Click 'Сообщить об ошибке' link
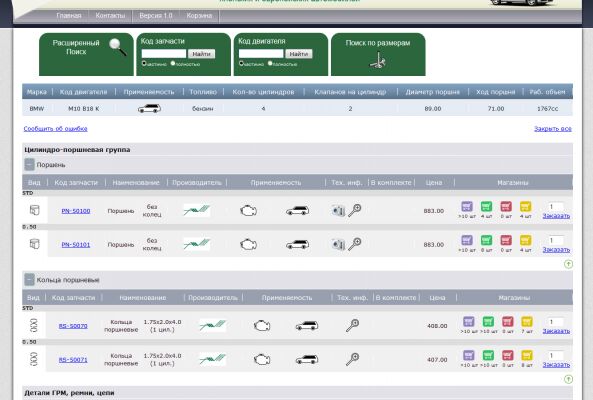 click(x=56, y=129)
